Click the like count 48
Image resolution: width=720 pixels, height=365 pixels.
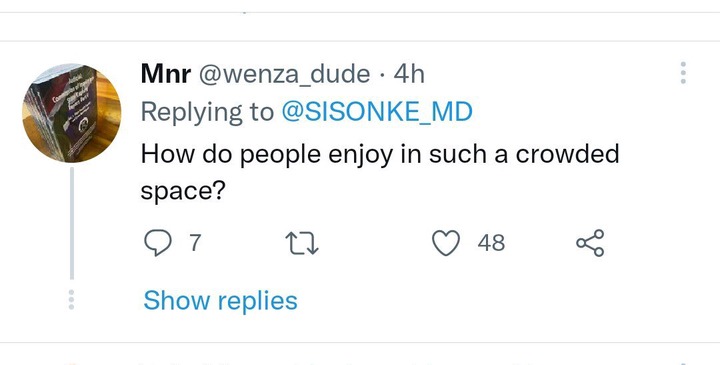491,243
